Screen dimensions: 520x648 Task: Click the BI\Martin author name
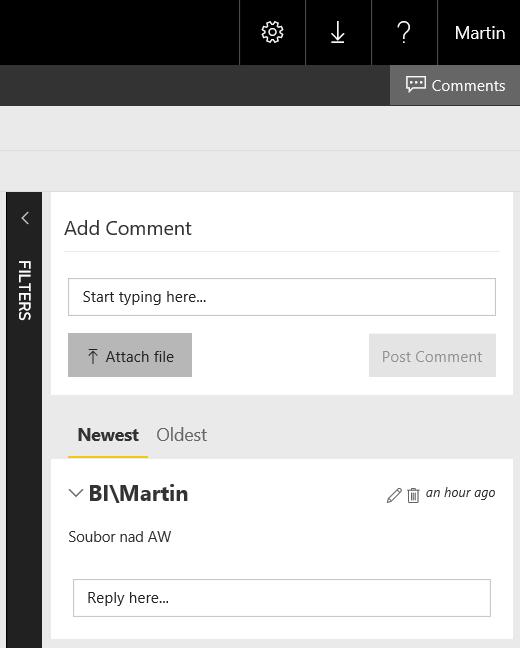pyautogui.click(x=138, y=493)
